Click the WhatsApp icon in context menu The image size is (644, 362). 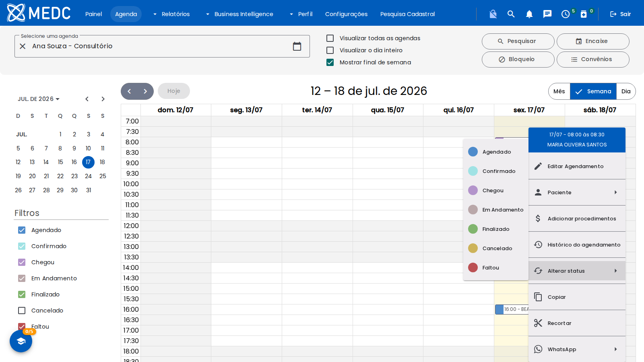[x=538, y=349]
